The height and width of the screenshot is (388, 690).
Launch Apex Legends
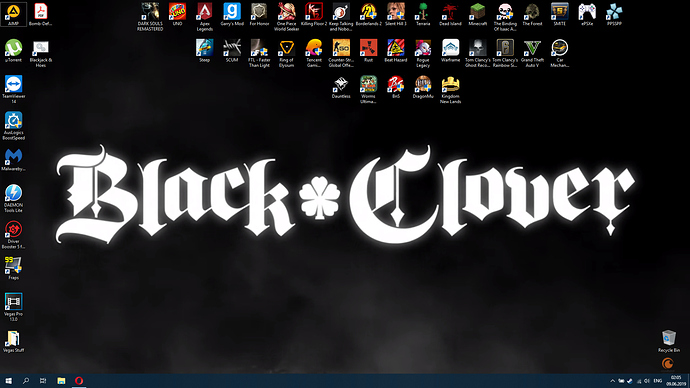coord(205,17)
